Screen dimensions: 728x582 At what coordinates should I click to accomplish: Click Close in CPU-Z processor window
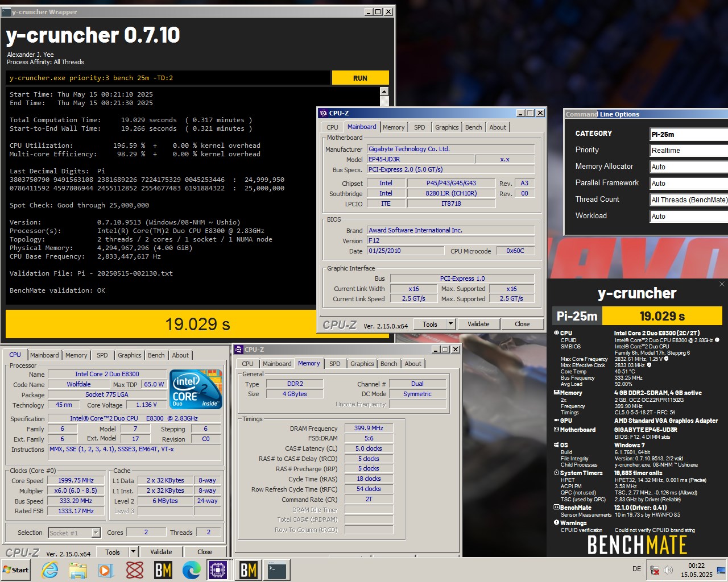[x=205, y=552]
